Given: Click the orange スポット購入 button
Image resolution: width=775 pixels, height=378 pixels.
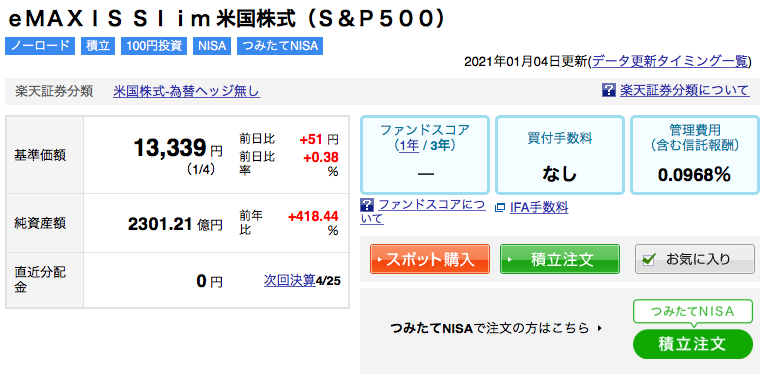Looking at the screenshot, I should pos(430,259).
